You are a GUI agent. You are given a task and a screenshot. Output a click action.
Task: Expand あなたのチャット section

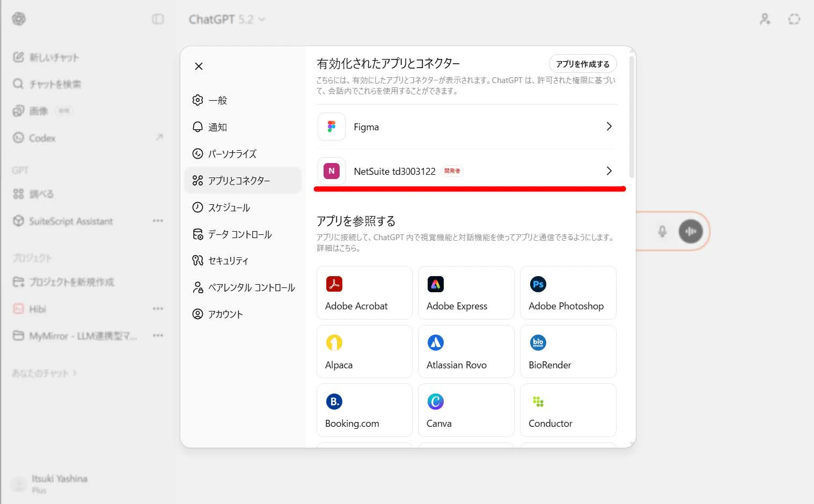45,373
